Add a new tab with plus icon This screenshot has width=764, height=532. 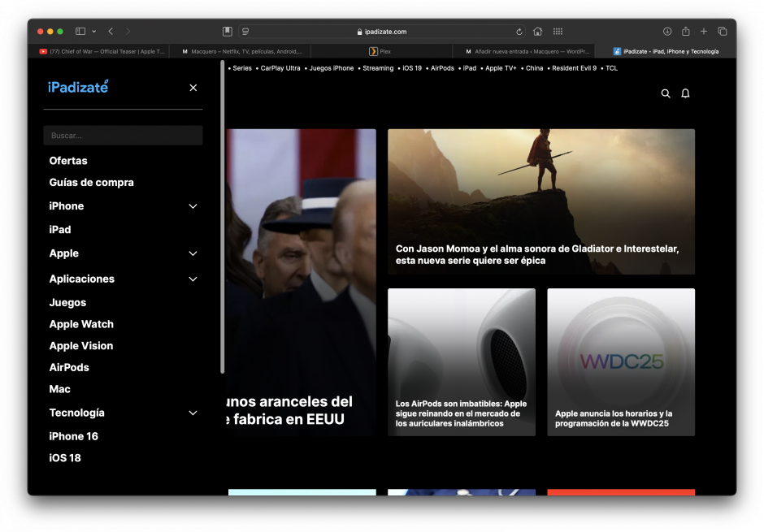704,31
